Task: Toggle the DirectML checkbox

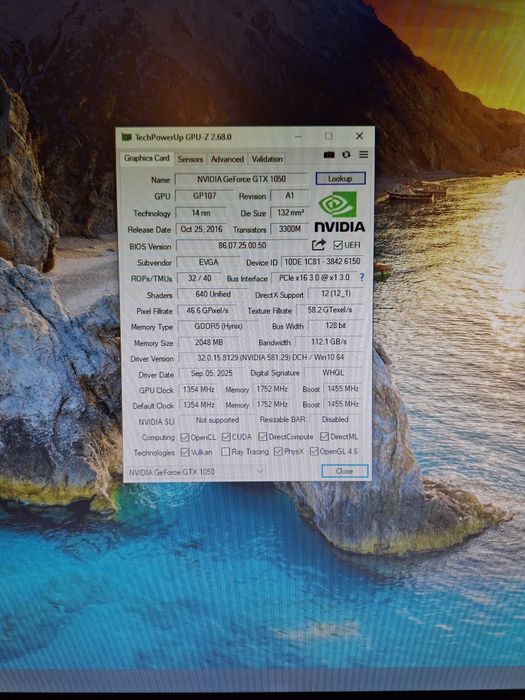Action: click(325, 436)
